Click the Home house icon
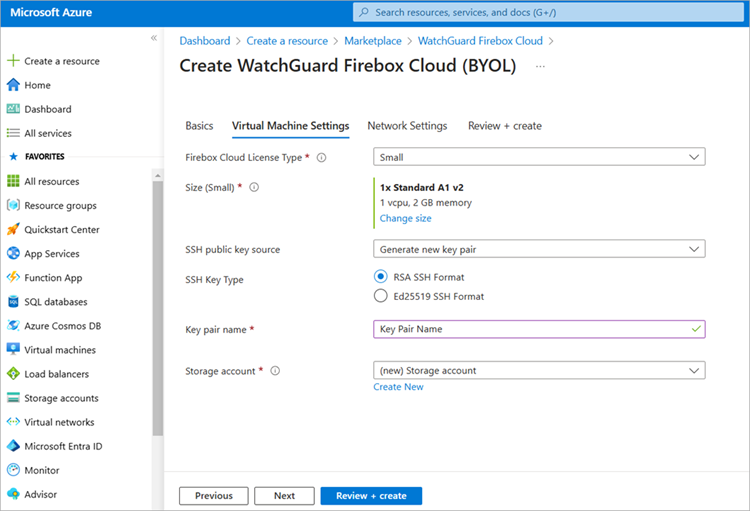The height and width of the screenshot is (511, 750). (13, 85)
